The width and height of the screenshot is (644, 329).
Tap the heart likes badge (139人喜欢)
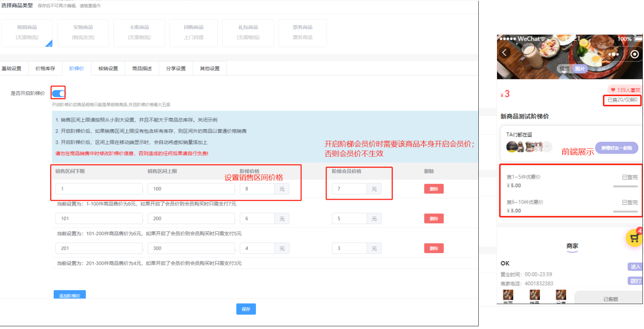[x=625, y=90]
